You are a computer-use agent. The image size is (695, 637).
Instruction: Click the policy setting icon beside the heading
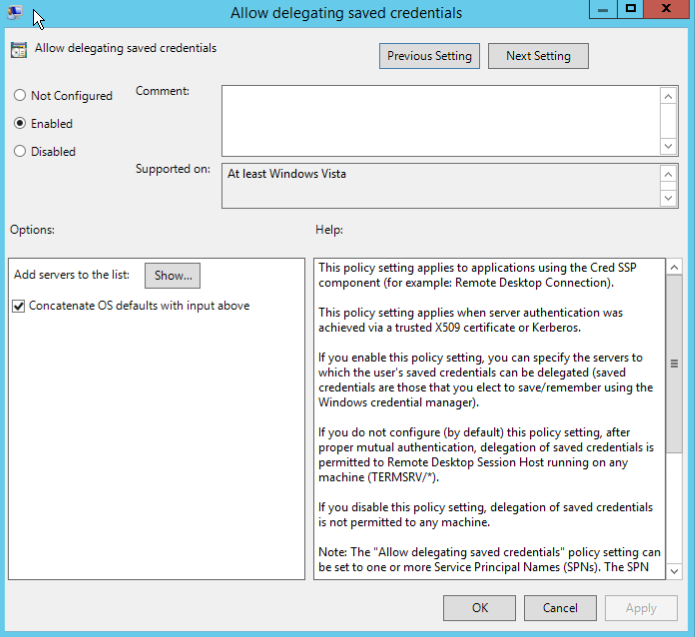point(19,50)
